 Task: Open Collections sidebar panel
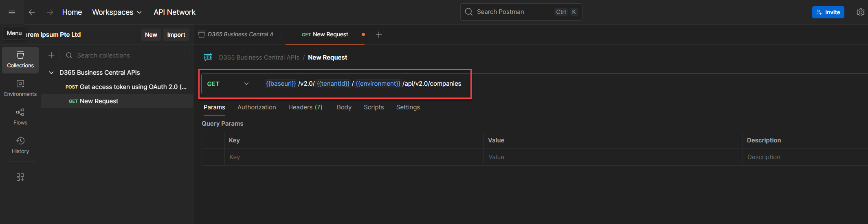click(x=20, y=60)
